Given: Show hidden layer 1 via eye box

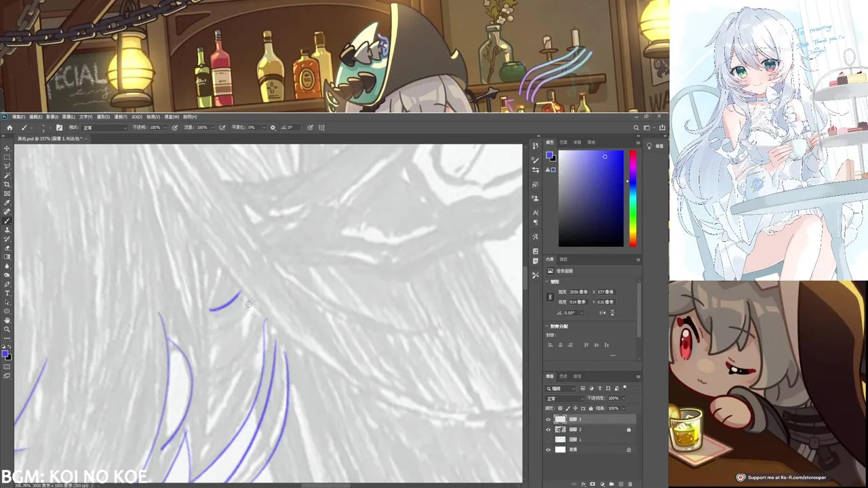Looking at the screenshot, I should [549, 439].
